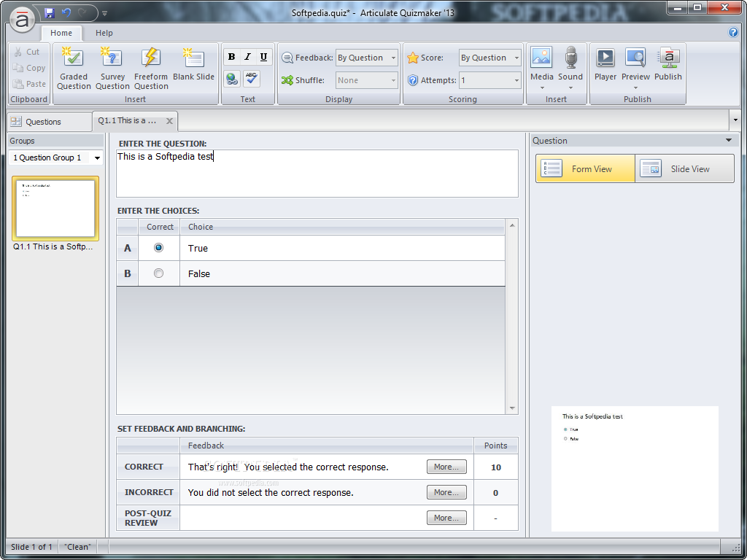Expand the Preview dropdown arrow

tap(635, 88)
